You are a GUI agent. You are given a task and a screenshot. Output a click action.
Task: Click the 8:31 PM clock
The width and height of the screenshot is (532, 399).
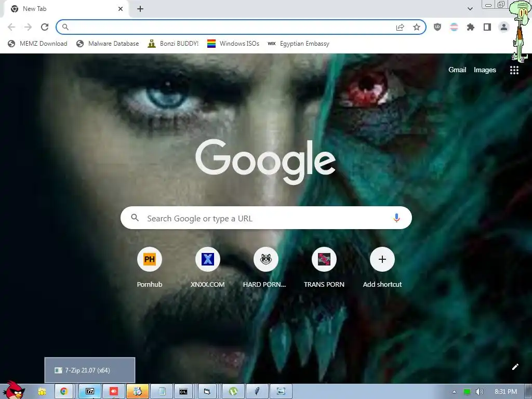coord(506,392)
